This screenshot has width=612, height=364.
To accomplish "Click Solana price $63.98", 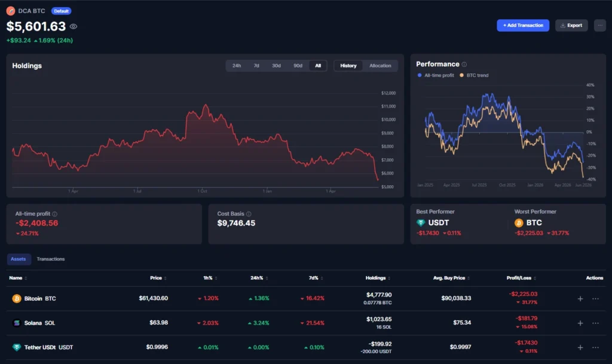I will coord(158,323).
